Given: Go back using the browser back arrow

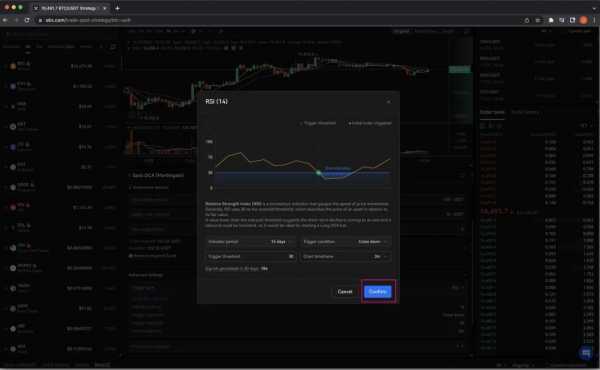Looking at the screenshot, I should click(x=5, y=20).
